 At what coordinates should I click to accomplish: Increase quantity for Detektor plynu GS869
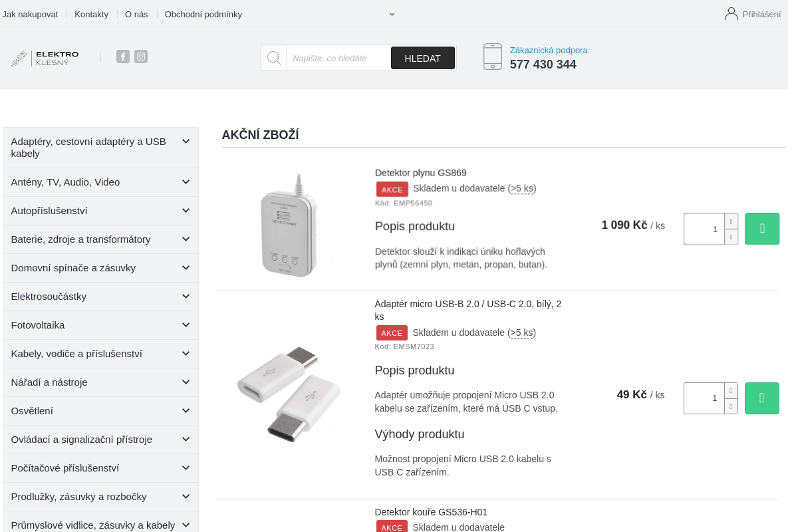click(731, 221)
